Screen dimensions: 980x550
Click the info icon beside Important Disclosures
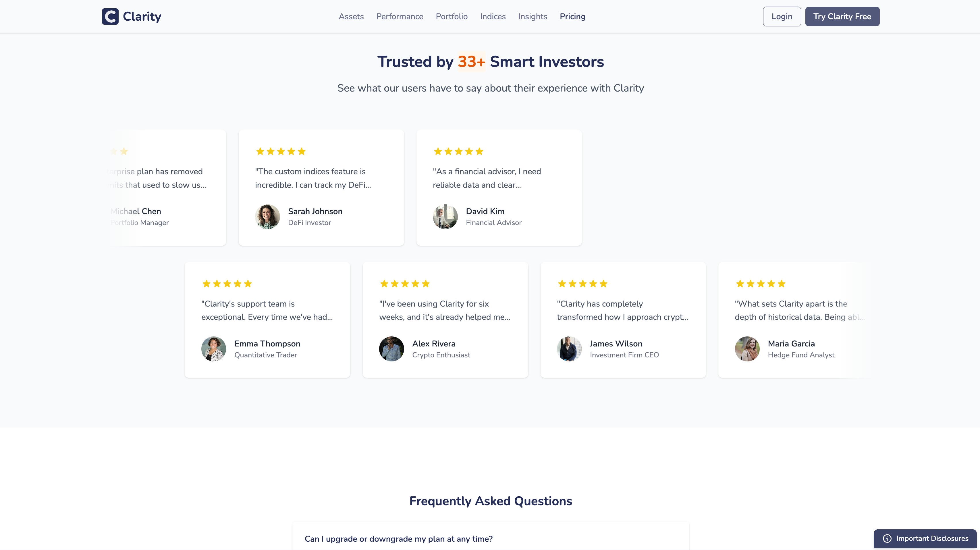pyautogui.click(x=887, y=538)
